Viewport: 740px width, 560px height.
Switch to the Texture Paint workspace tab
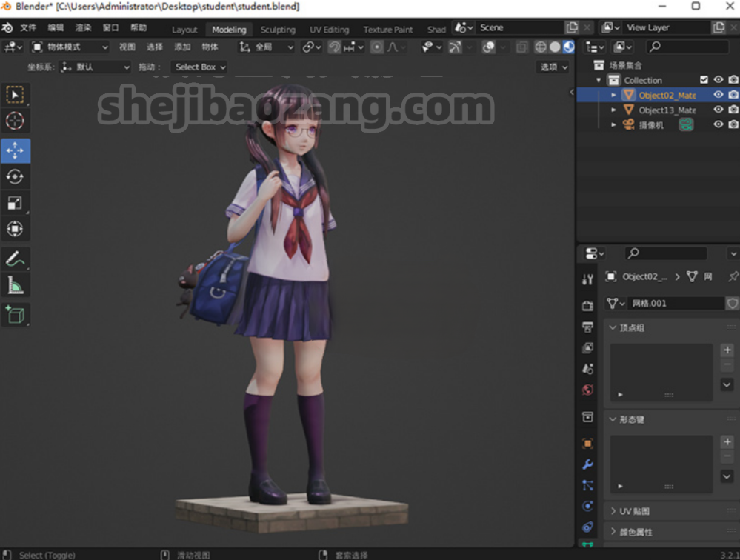point(388,30)
